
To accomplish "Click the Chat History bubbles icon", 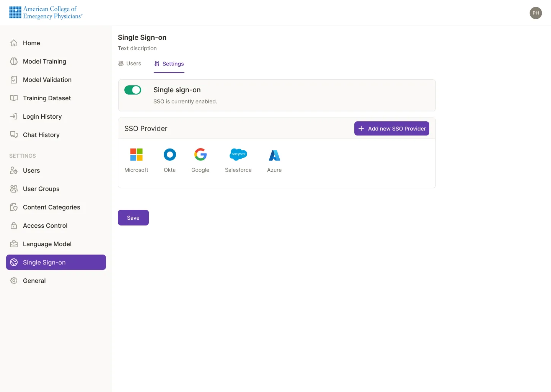I will tap(14, 135).
